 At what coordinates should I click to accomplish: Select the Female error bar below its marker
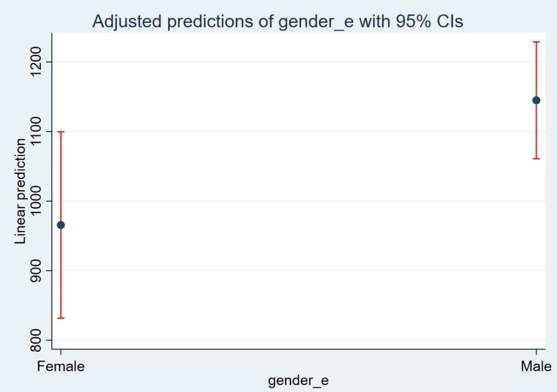pos(61,272)
